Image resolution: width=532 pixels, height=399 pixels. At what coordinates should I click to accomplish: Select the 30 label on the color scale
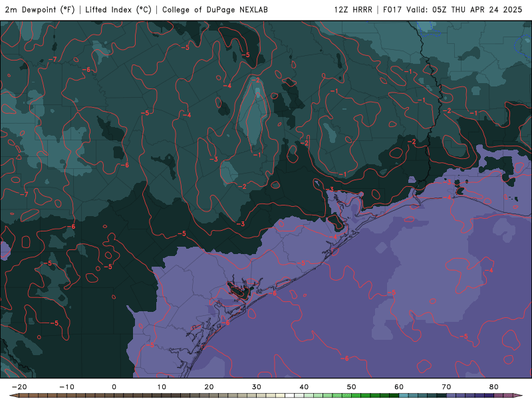pos(257,387)
